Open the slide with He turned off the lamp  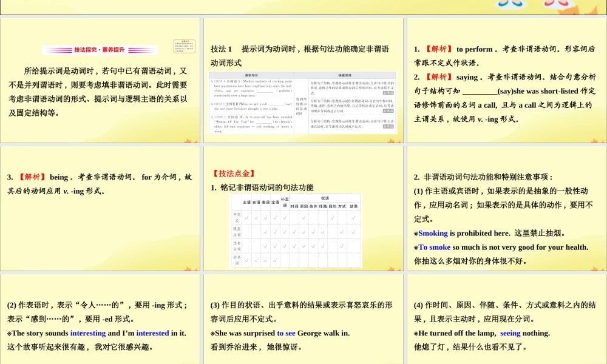click(507, 319)
